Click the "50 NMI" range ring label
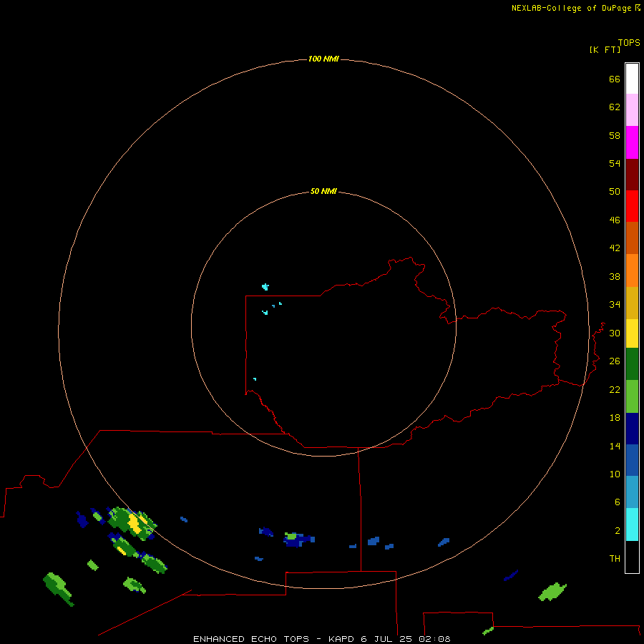The width and height of the screenshot is (644, 644). click(323, 191)
